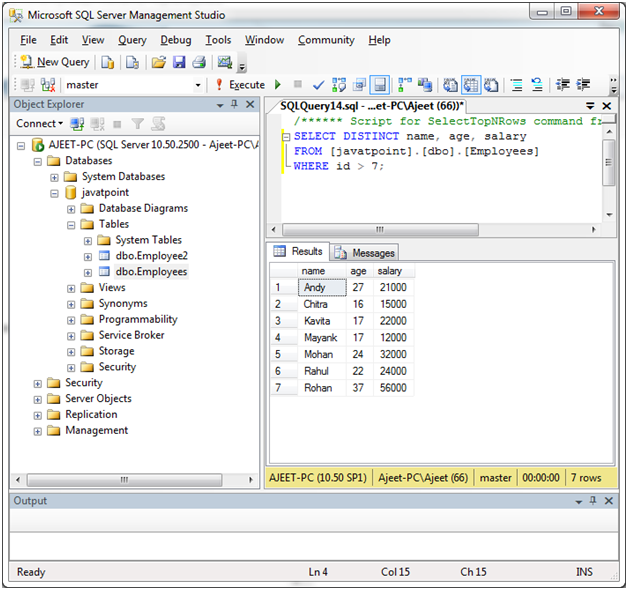Click the Object Explorer Filter funnel icon
This screenshot has width=628, height=590.
click(137, 124)
